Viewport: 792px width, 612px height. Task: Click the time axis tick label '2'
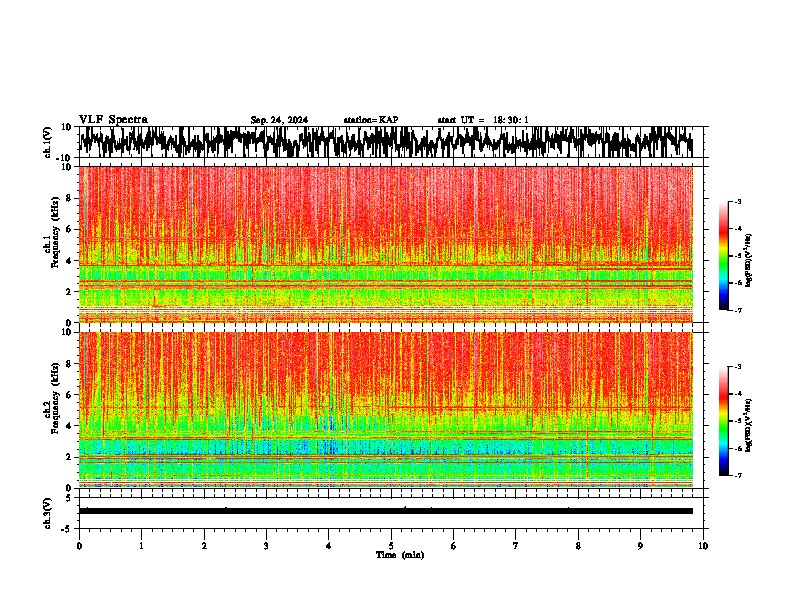click(x=204, y=546)
